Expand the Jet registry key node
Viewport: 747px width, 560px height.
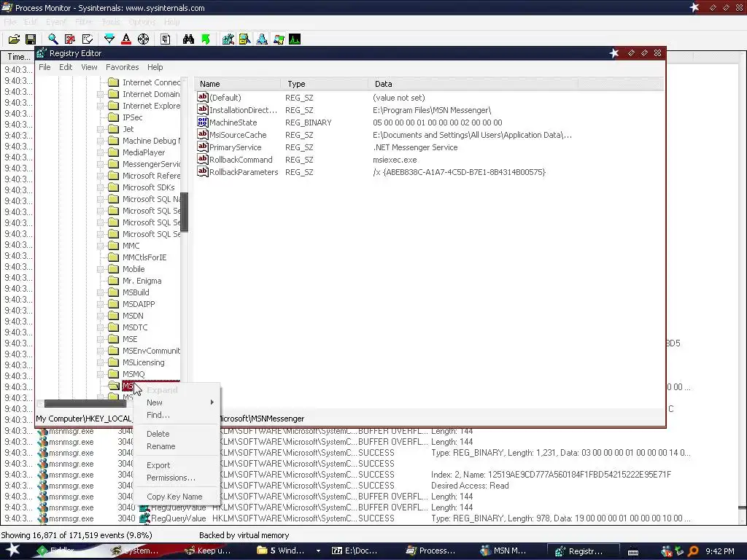(101, 129)
